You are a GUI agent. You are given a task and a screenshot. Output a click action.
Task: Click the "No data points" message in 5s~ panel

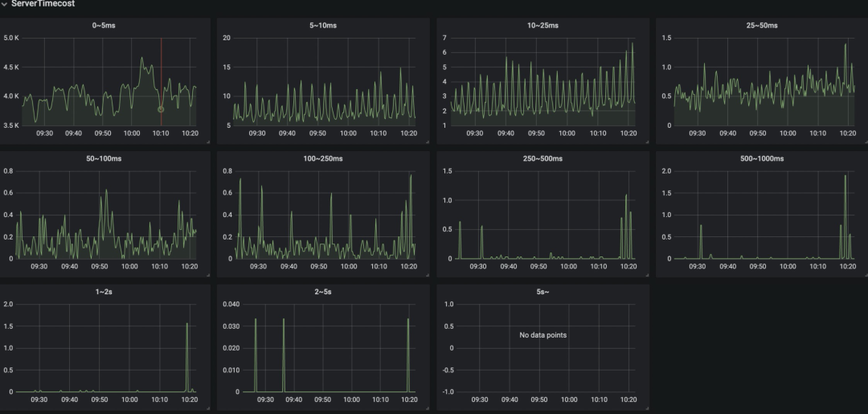coord(543,334)
